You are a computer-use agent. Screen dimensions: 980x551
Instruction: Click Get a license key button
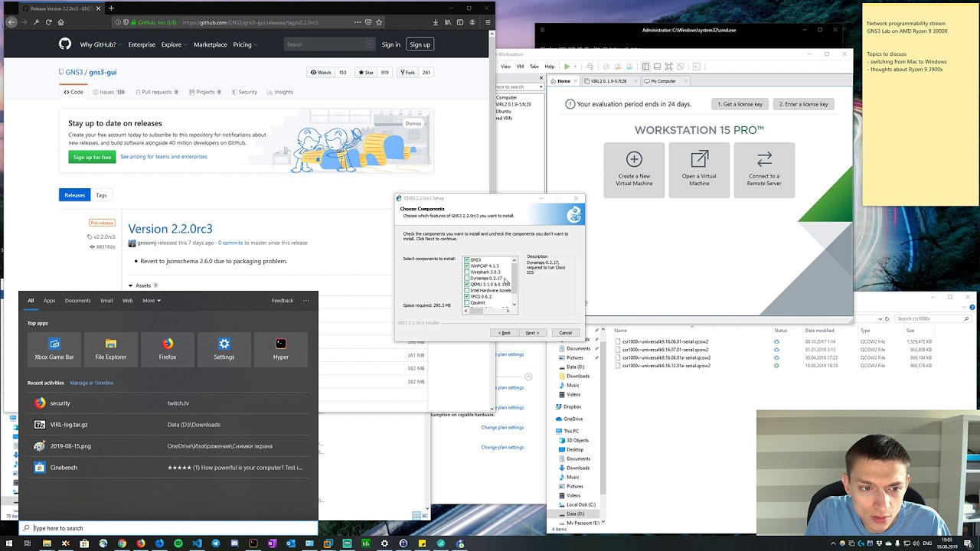point(740,104)
